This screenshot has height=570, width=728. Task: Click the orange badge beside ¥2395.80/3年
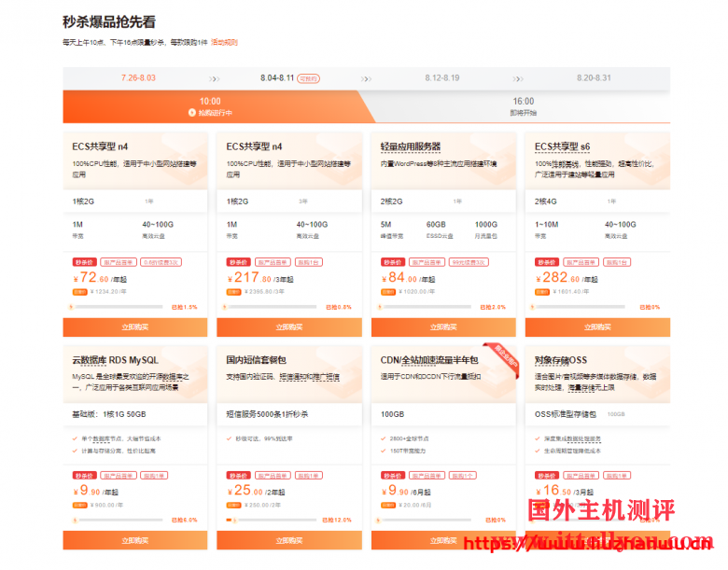[x=233, y=292]
